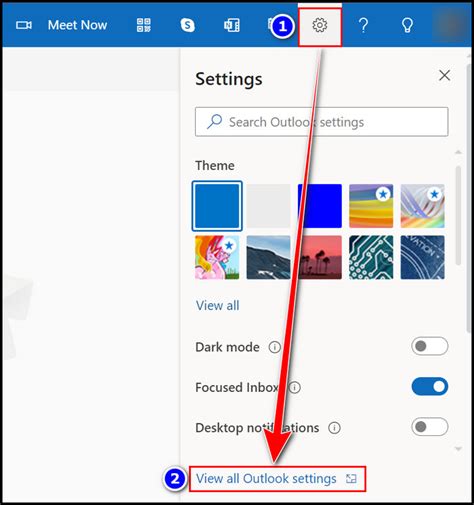
Task: Open the OneNote feed icon
Action: (x=232, y=25)
